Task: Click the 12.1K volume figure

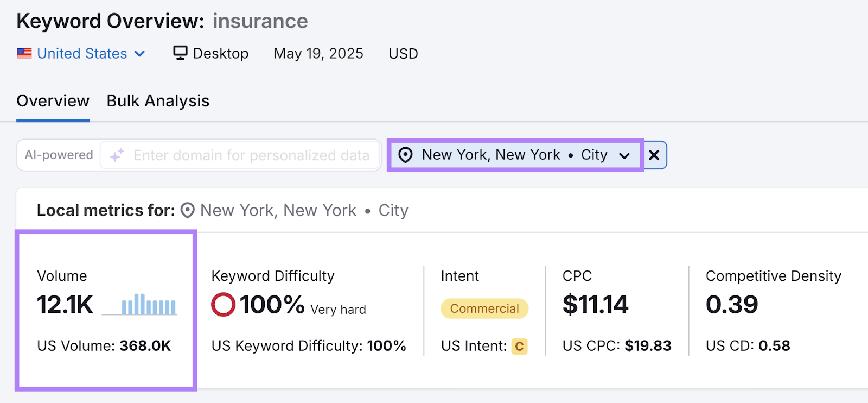Action: coord(65,304)
